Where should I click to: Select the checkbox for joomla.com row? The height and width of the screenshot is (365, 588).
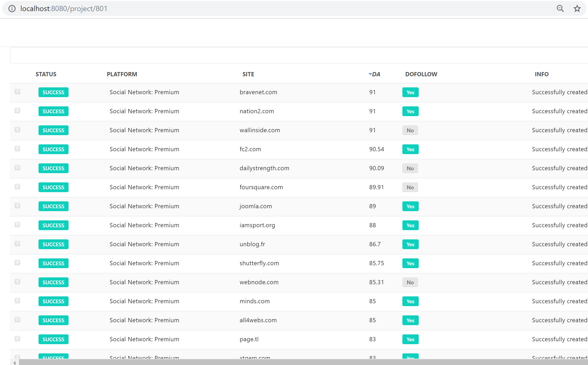[x=17, y=206]
